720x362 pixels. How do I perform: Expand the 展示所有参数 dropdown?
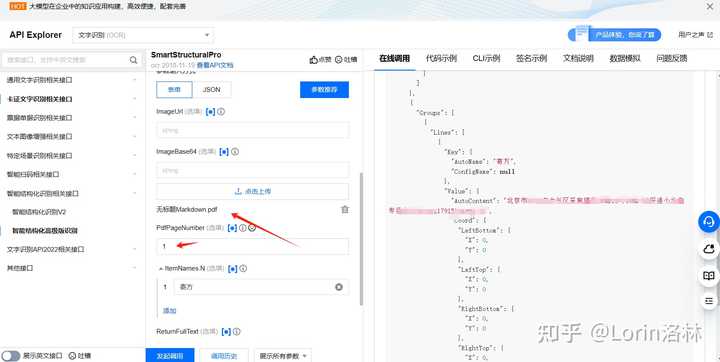[283, 356]
